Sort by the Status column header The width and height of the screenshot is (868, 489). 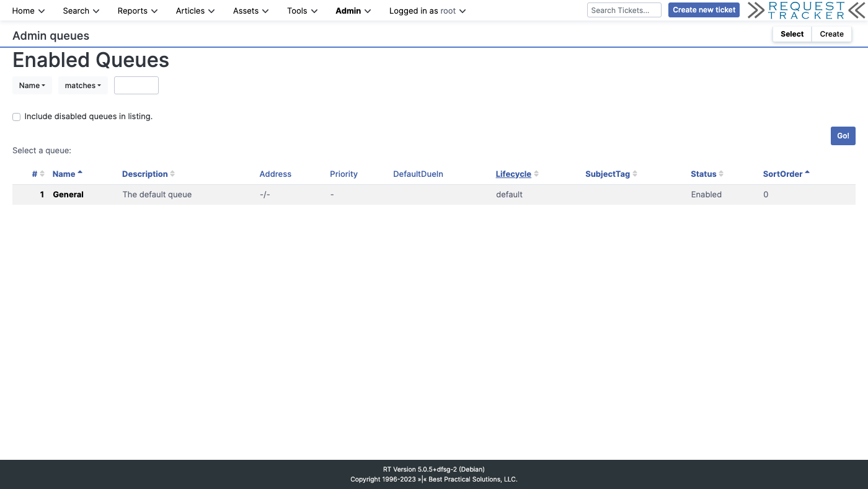point(704,174)
